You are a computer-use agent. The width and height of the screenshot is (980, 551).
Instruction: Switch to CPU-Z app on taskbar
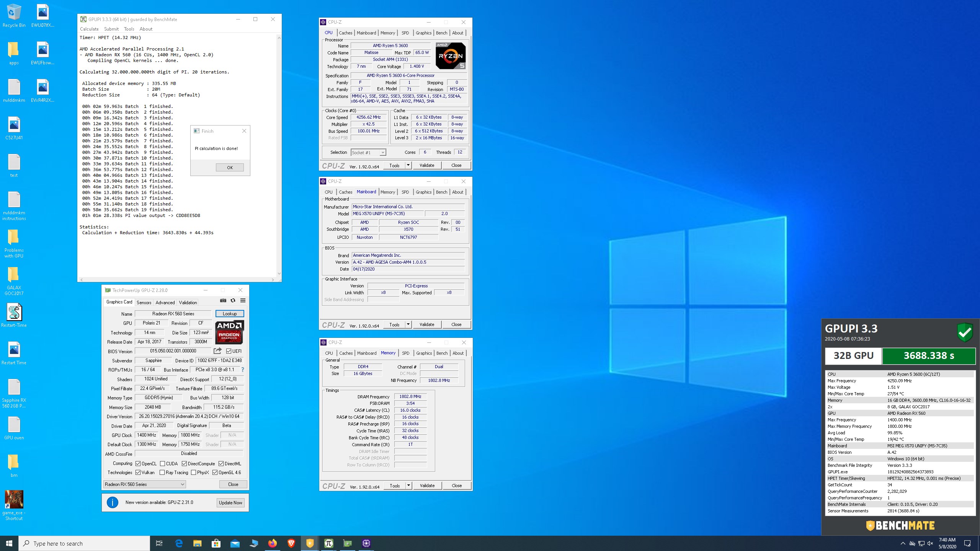(366, 543)
